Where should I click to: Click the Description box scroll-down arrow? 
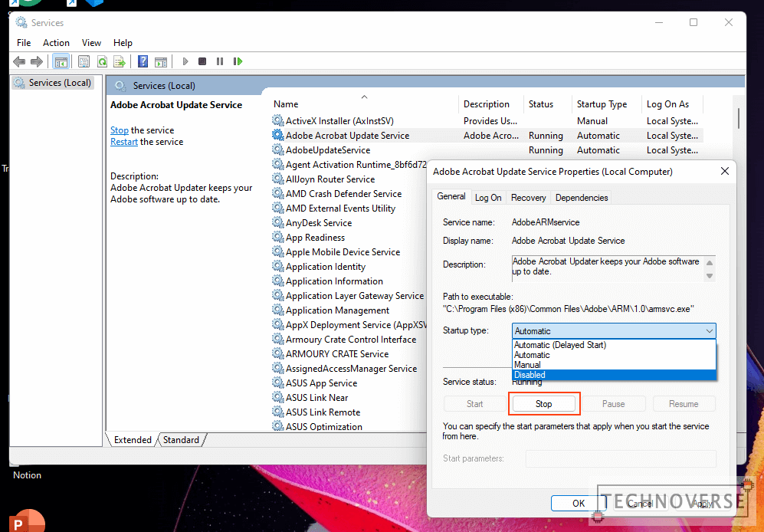tap(710, 276)
